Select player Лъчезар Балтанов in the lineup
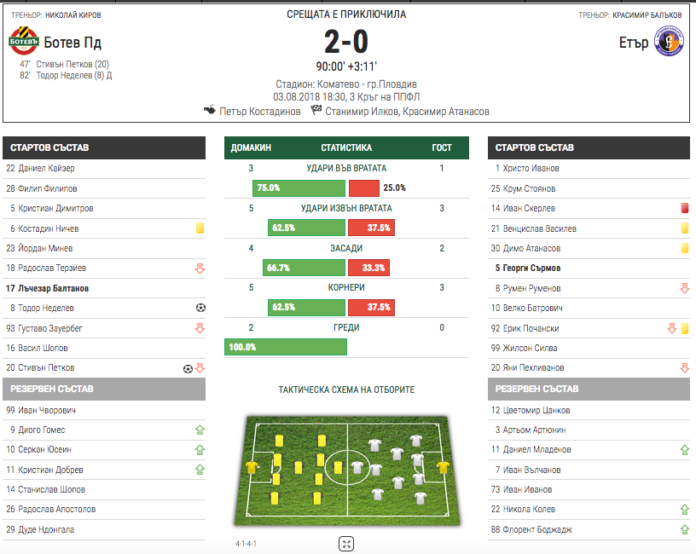The image size is (696, 554). [x=47, y=288]
